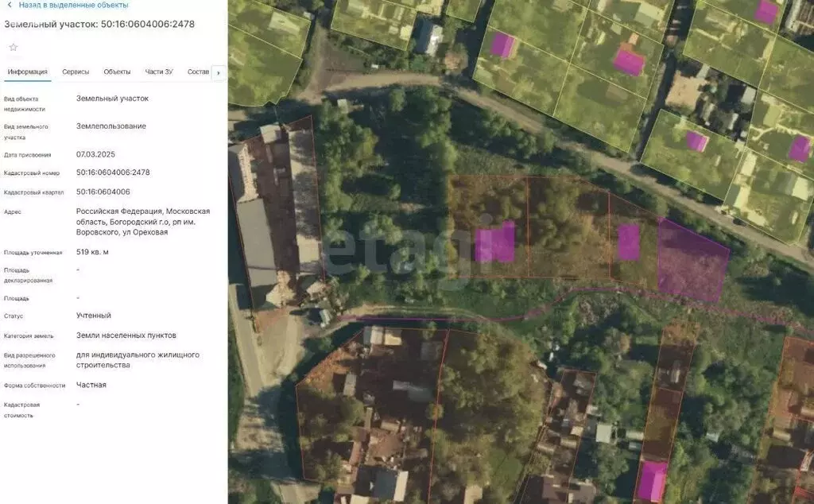The image size is (814, 504).
Task: Open the Информация tab
Action: click(28, 72)
